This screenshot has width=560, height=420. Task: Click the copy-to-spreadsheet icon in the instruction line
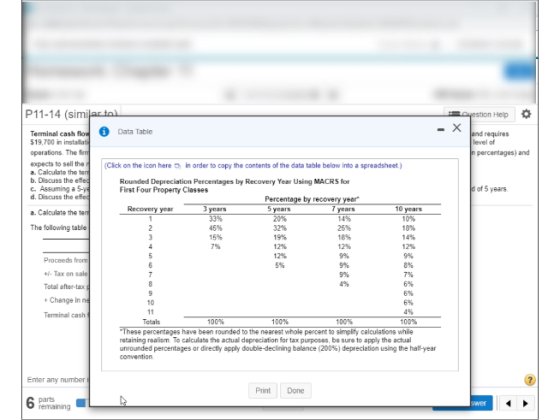[178, 166]
